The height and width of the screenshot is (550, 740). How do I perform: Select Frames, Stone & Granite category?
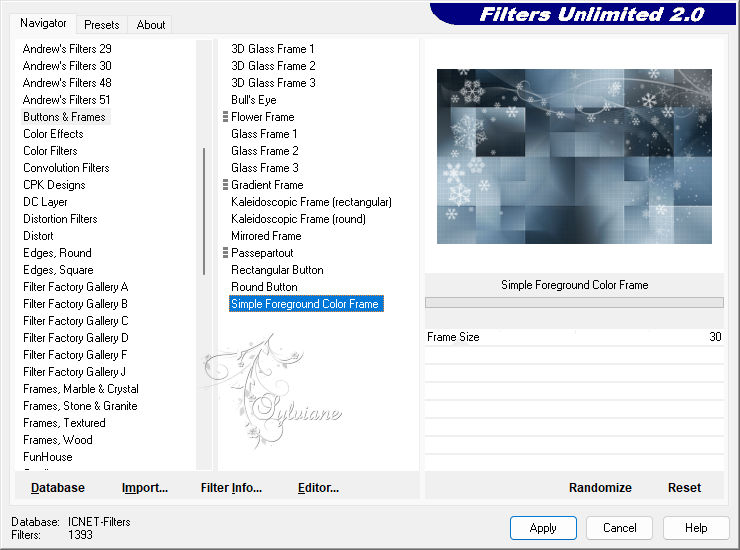(80, 406)
